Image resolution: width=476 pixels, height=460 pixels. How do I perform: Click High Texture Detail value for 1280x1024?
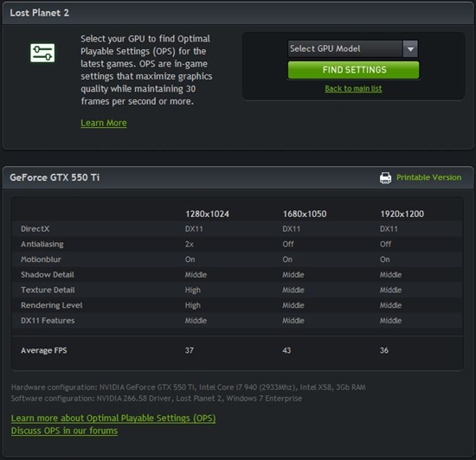(193, 291)
